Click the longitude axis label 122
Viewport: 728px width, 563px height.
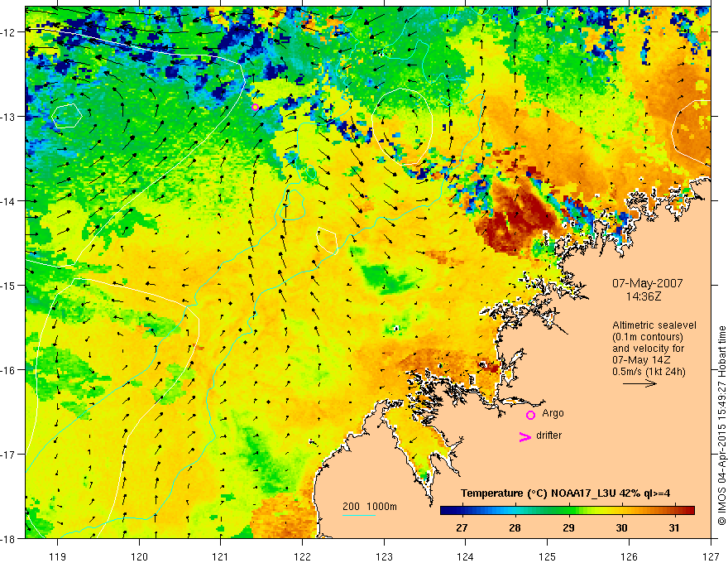[302, 556]
